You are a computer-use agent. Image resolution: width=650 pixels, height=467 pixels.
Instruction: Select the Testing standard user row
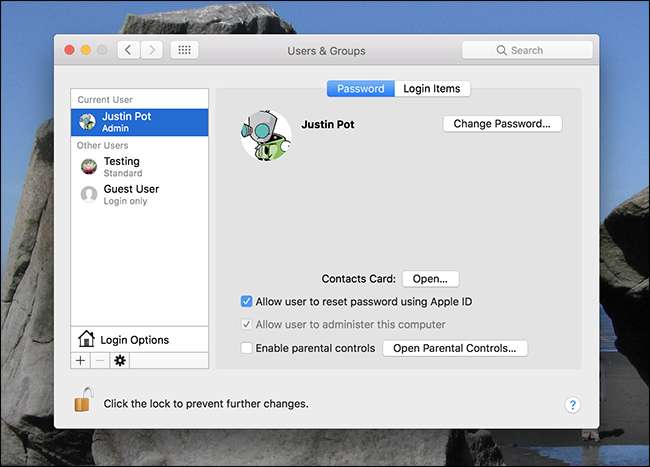click(140, 167)
